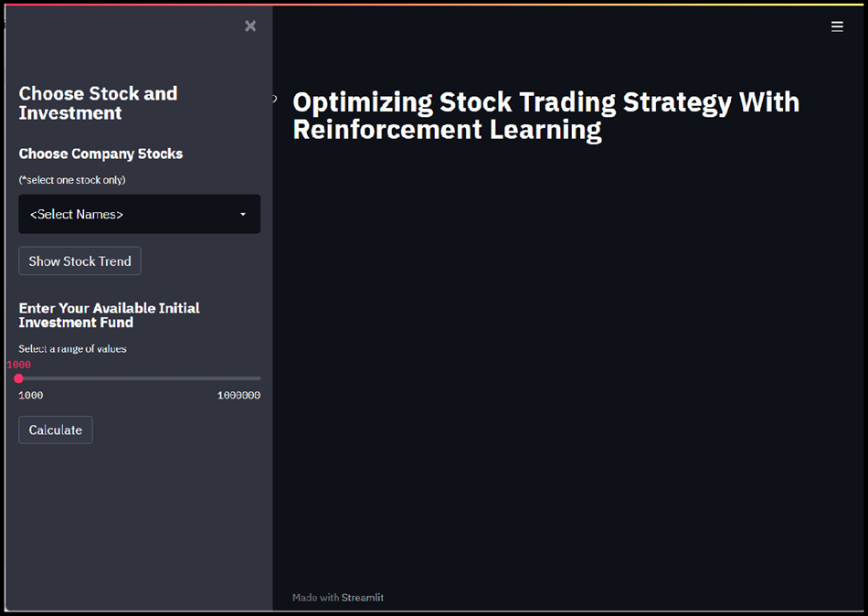Click the Initial Investment Fund heading
The width and height of the screenshot is (868, 616).
(109, 315)
